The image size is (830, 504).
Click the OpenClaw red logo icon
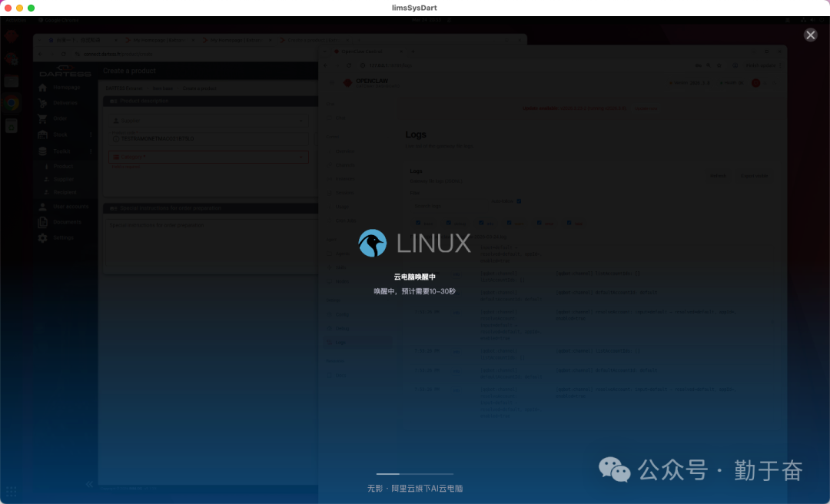(348, 82)
